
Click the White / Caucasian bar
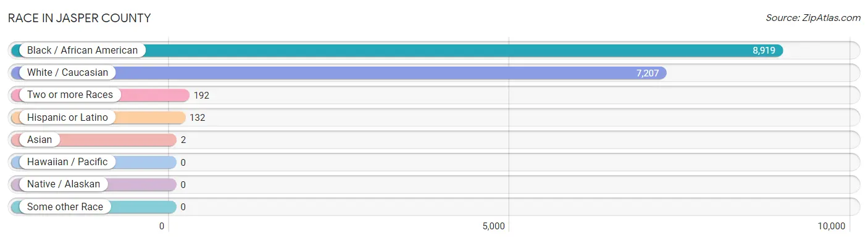pos(338,73)
